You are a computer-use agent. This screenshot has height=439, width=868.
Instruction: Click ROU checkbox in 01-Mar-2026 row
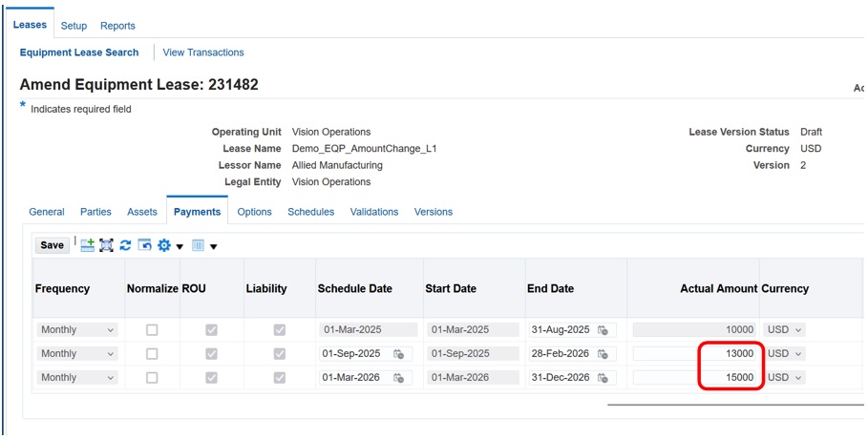point(211,378)
